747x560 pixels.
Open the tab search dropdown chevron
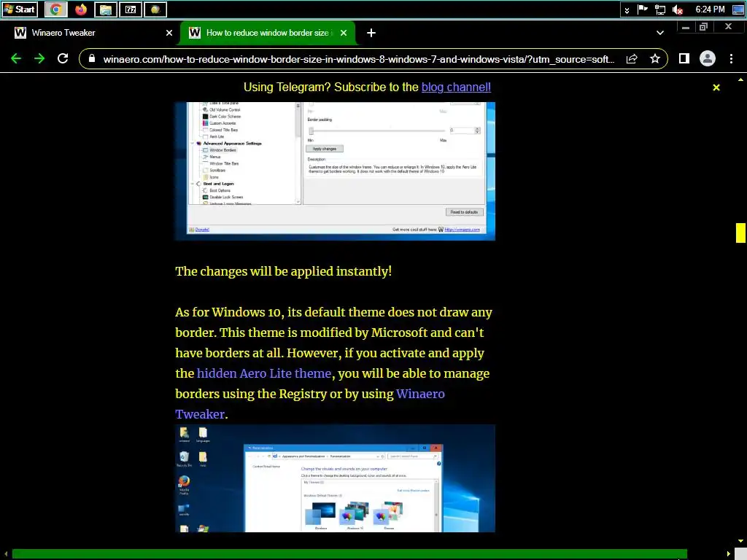click(x=659, y=33)
